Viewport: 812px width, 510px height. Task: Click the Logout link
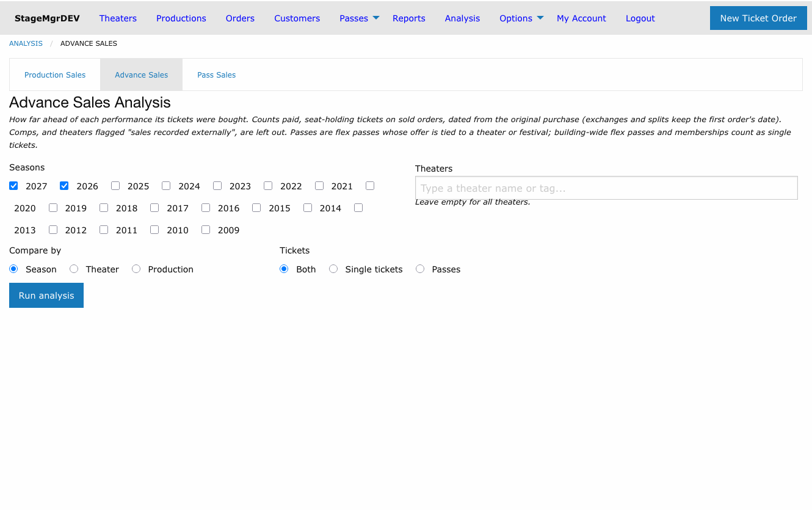pyautogui.click(x=640, y=18)
